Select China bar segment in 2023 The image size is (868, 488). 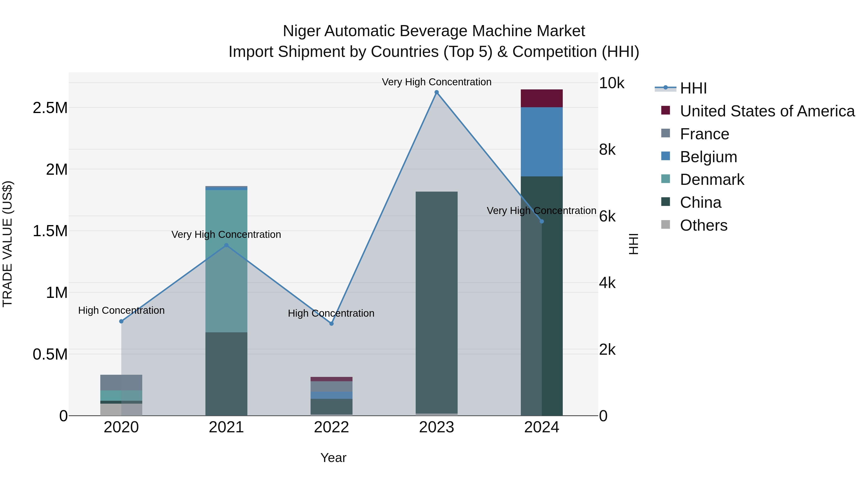(437, 302)
